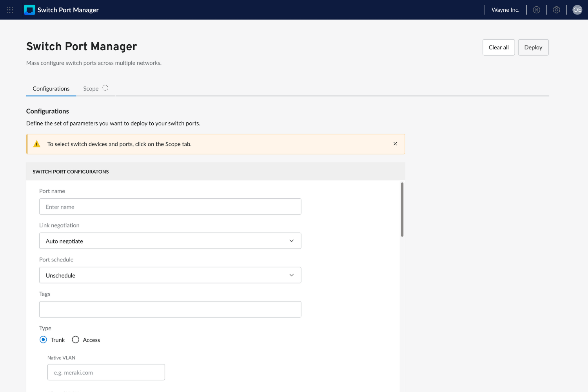The width and height of the screenshot is (588, 392).
Task: Click the Switch Port Manager header title
Action: click(68, 10)
